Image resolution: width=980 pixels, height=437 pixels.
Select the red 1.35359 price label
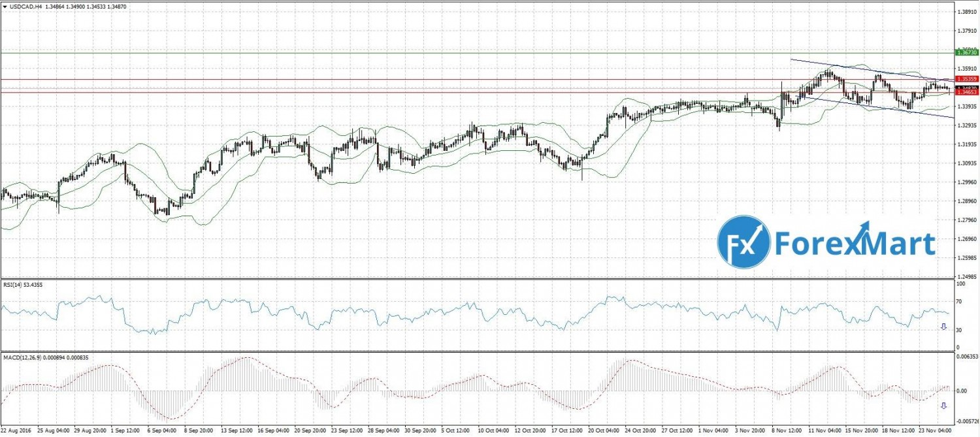966,79
